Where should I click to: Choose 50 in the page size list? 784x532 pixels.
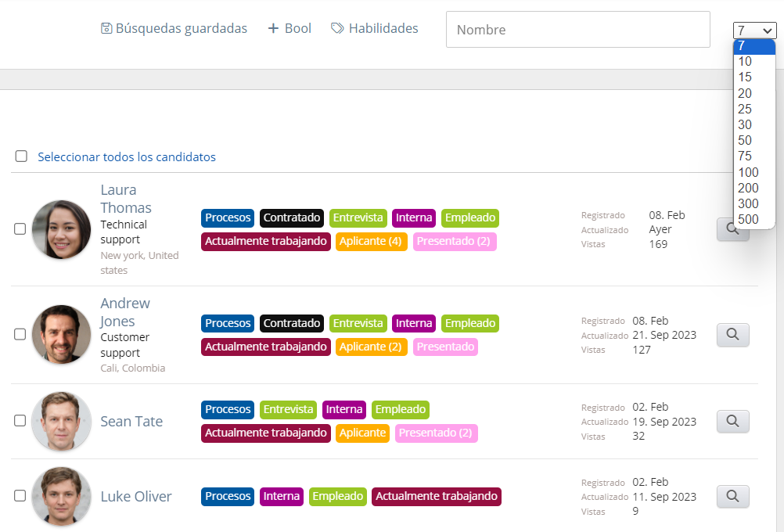pos(745,140)
